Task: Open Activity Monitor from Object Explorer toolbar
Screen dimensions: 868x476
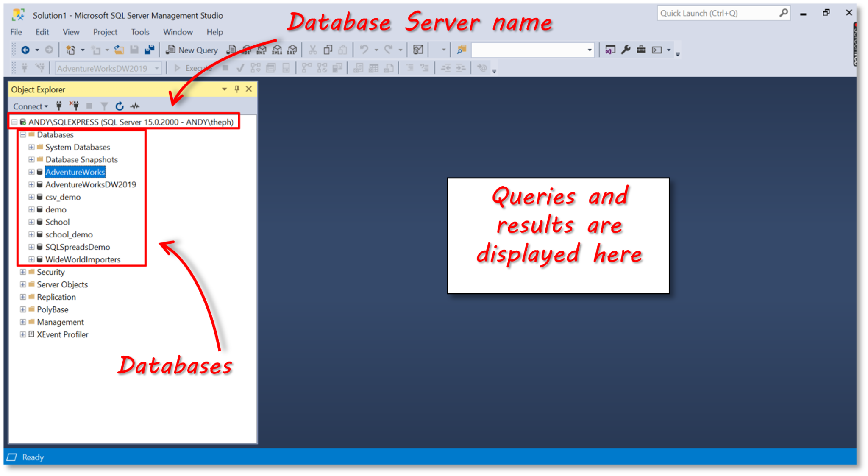Action: click(135, 106)
